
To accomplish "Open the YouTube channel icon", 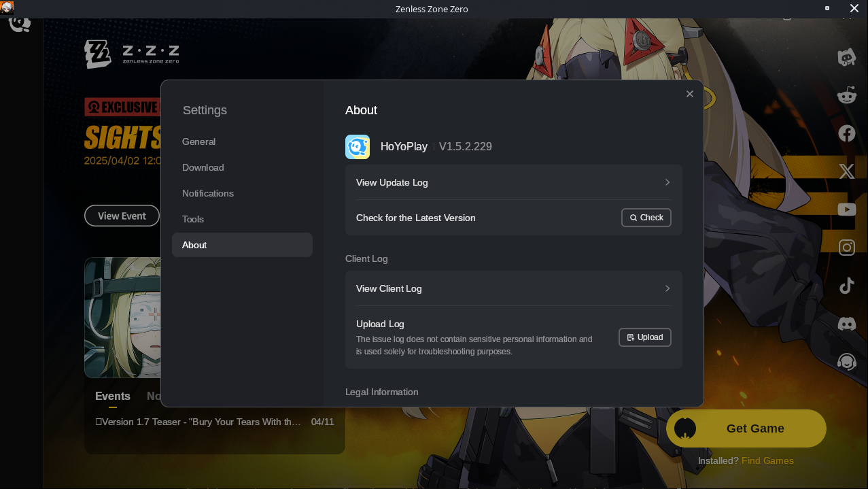I will 846,209.
